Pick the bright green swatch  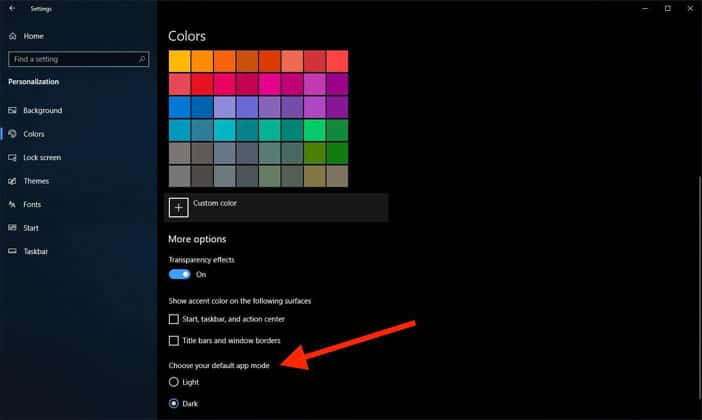pos(315,130)
